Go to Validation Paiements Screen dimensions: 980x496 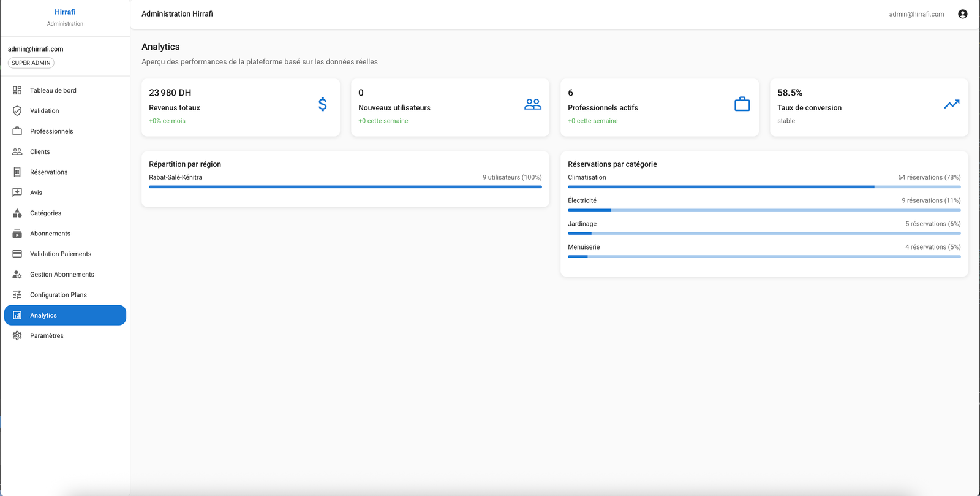tap(65, 254)
